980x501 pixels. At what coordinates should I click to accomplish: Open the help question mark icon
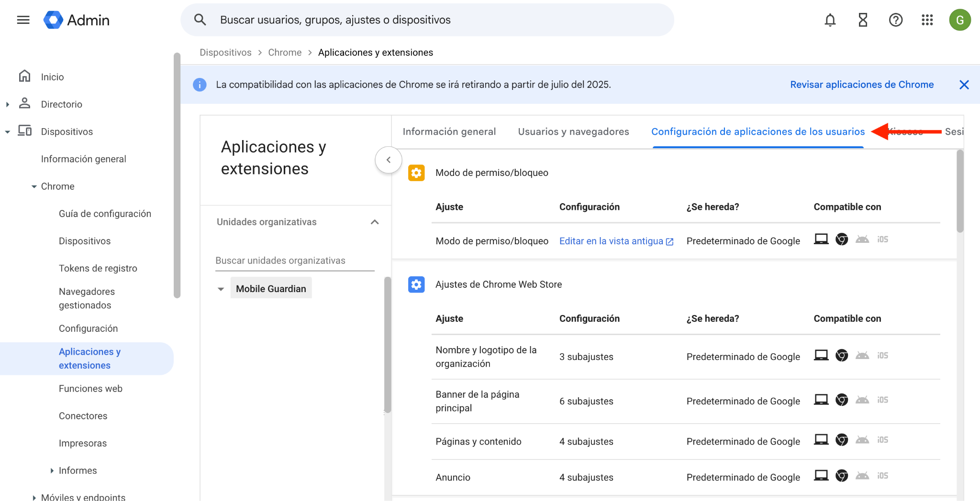pyautogui.click(x=895, y=20)
